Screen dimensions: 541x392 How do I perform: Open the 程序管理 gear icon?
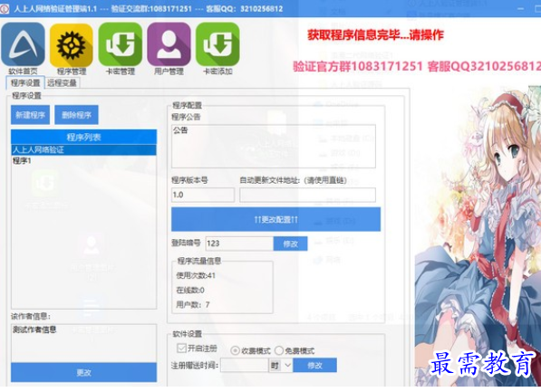[x=72, y=45]
